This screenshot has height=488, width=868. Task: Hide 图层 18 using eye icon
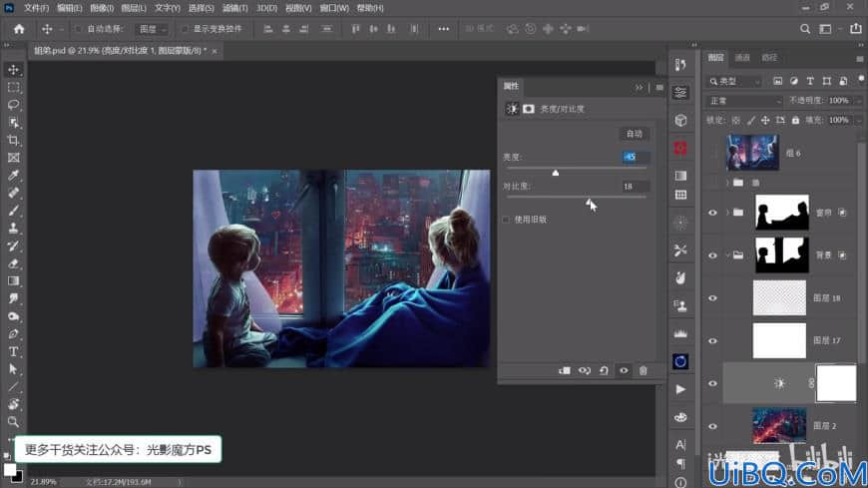tap(713, 298)
